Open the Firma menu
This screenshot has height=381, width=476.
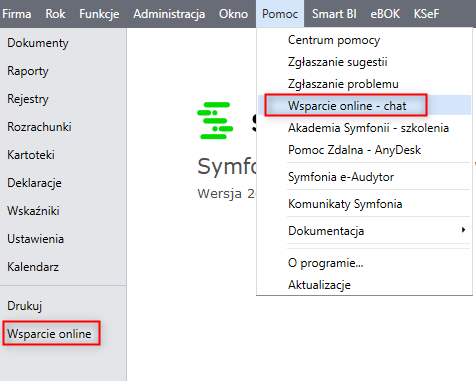pos(17,14)
